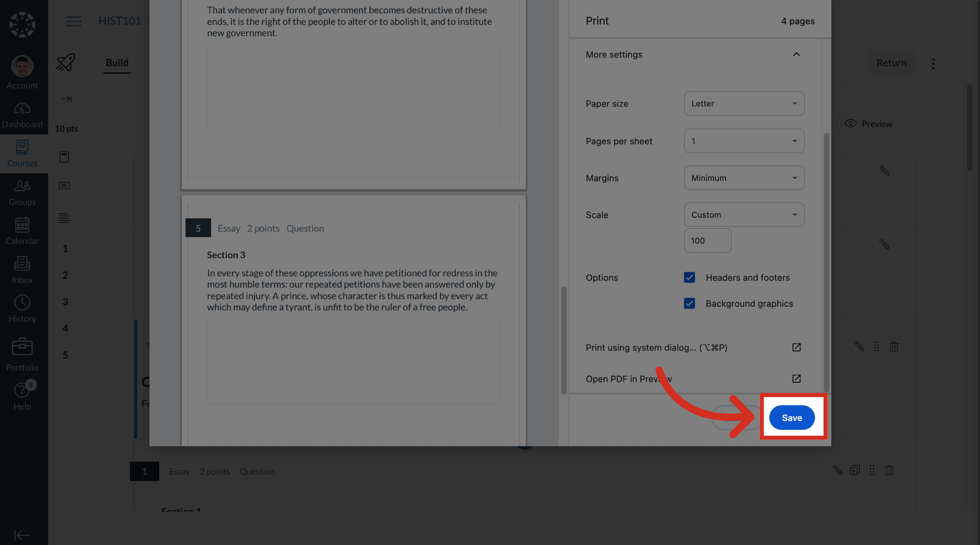This screenshot has width=980, height=545.
Task: Click the first essay answer box in preview
Action: [x=354, y=87]
